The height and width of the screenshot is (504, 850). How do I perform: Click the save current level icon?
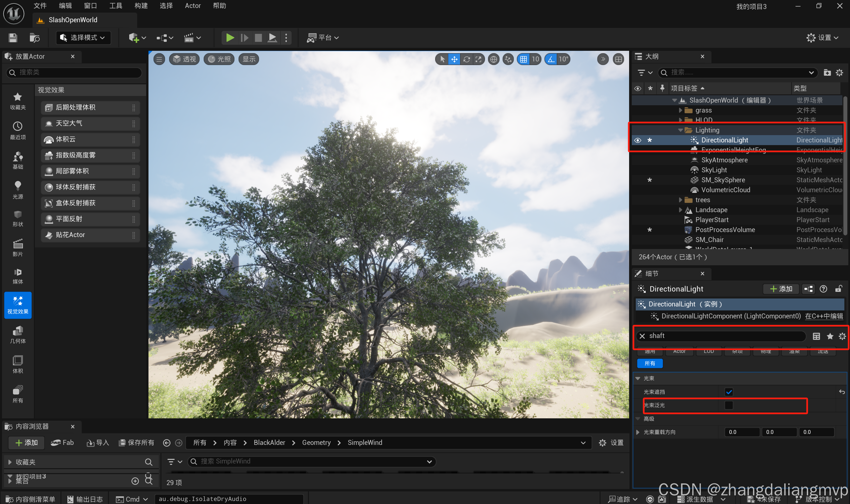pyautogui.click(x=13, y=38)
